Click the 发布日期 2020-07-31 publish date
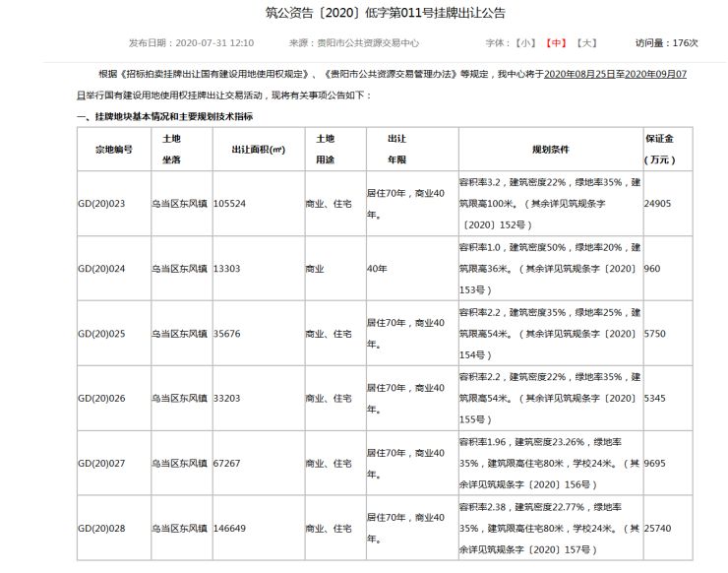Viewport: 728px width, 573px height. click(x=191, y=43)
